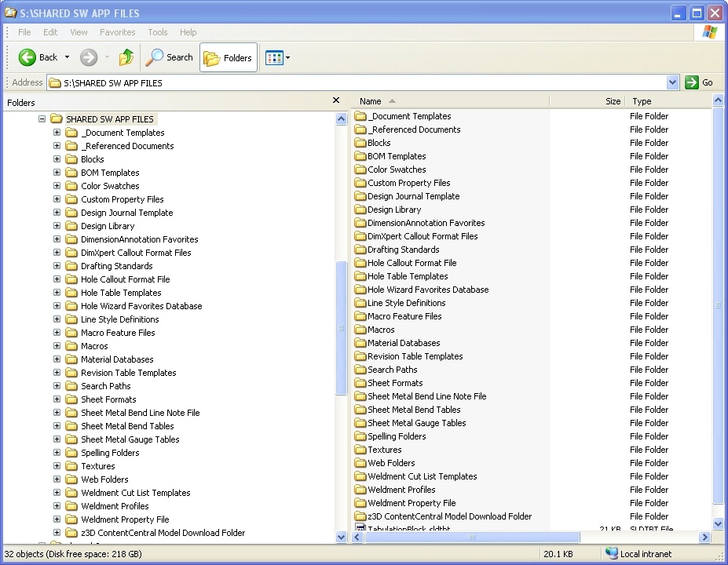Click Custom Property Files folder icon in list
This screenshot has width=728, height=565.
coord(360,183)
